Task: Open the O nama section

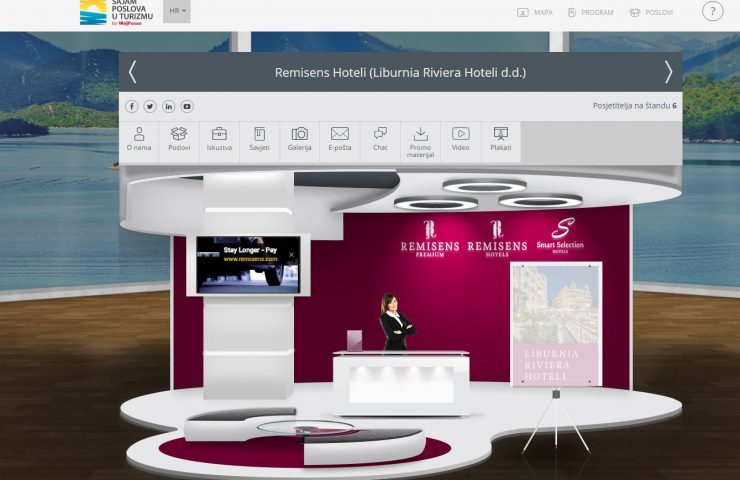Action: (x=139, y=142)
